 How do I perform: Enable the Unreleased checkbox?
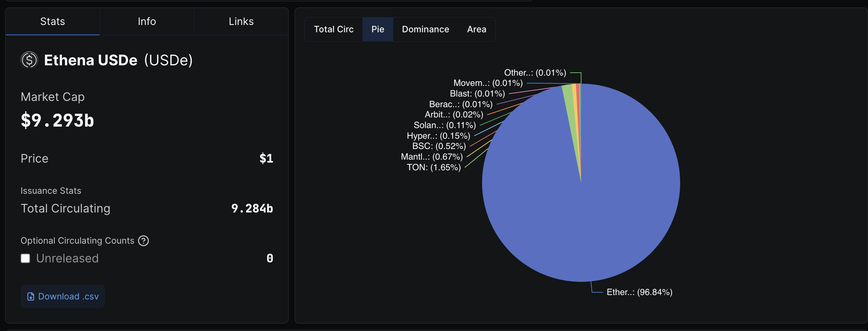click(x=25, y=258)
